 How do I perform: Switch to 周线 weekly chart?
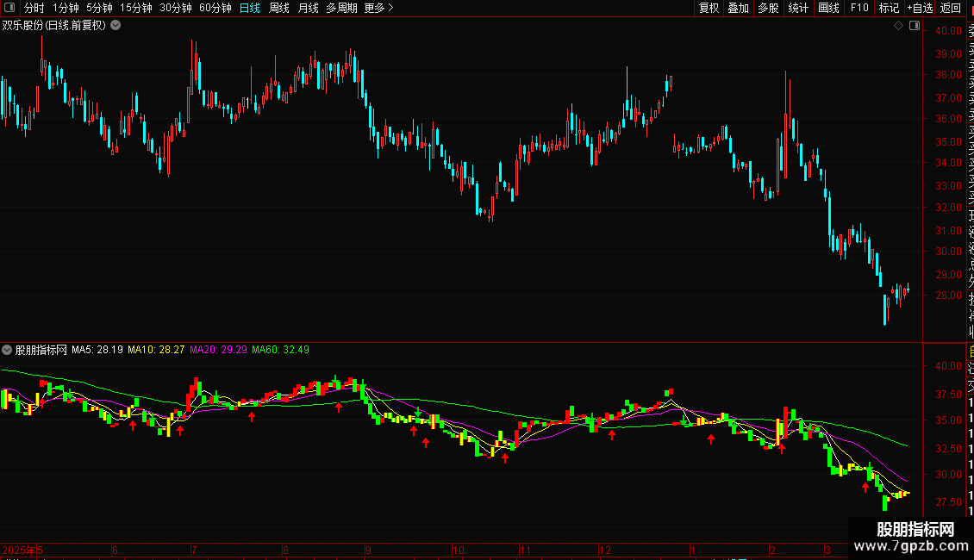[x=279, y=8]
